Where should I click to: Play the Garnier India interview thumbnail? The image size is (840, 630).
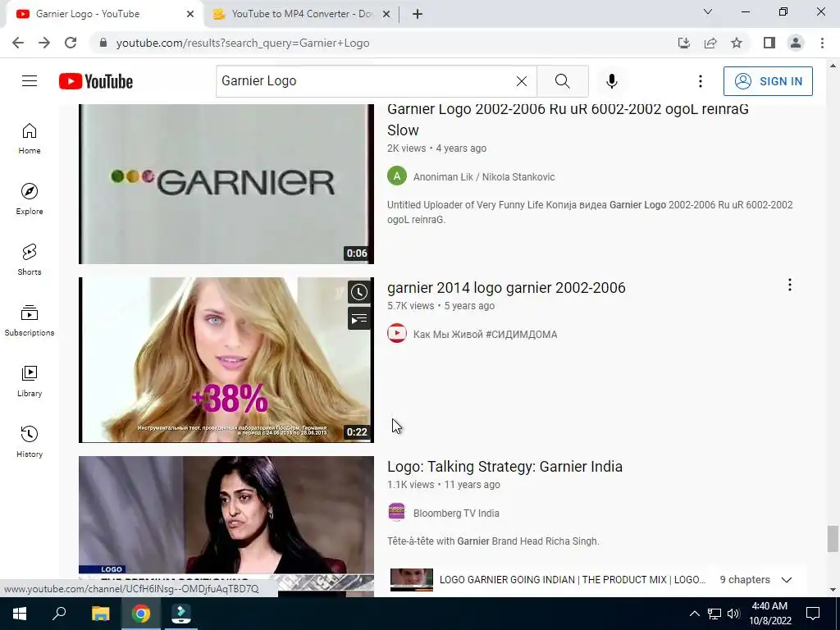[x=226, y=526]
